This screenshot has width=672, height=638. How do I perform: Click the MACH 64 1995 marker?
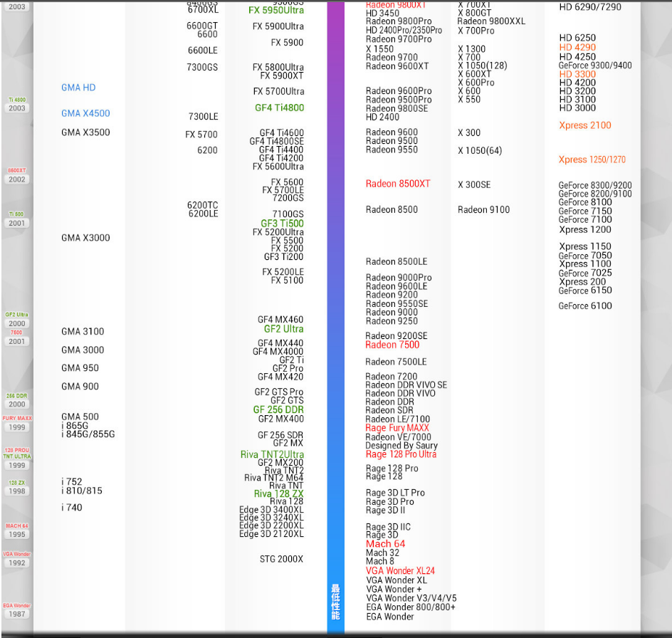click(x=17, y=530)
